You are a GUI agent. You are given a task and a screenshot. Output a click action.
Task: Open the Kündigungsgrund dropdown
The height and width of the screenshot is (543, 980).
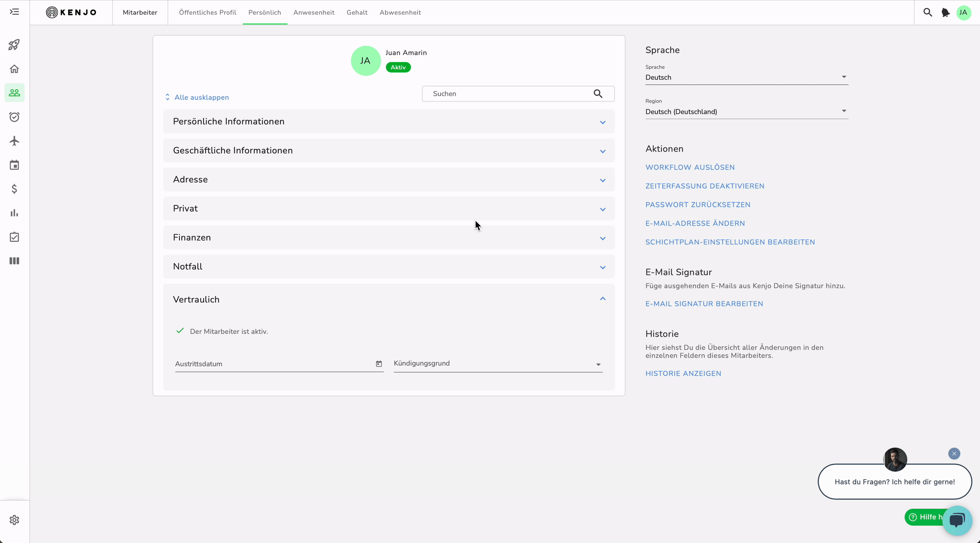point(498,364)
